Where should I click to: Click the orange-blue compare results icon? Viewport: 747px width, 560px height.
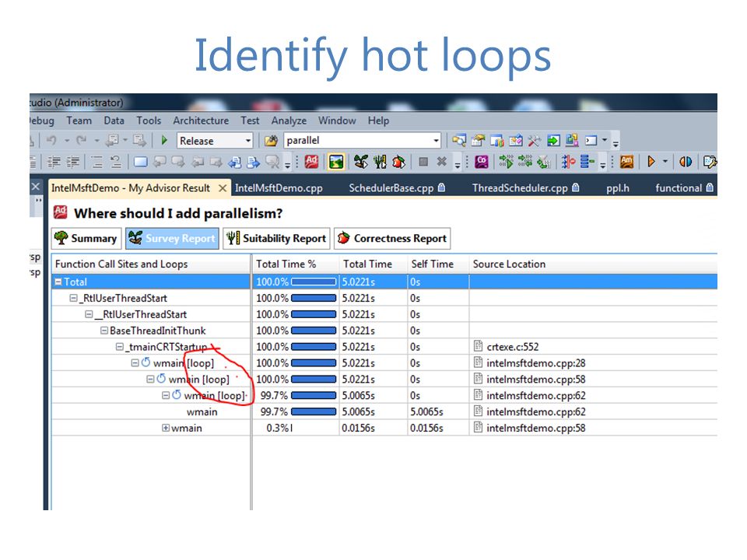[x=686, y=162]
